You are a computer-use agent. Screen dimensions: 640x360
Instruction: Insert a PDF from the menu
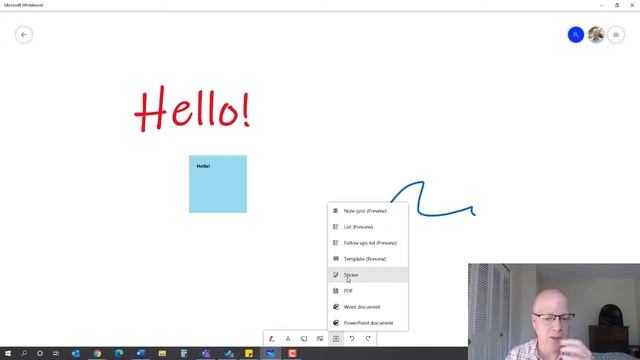[x=368, y=291]
